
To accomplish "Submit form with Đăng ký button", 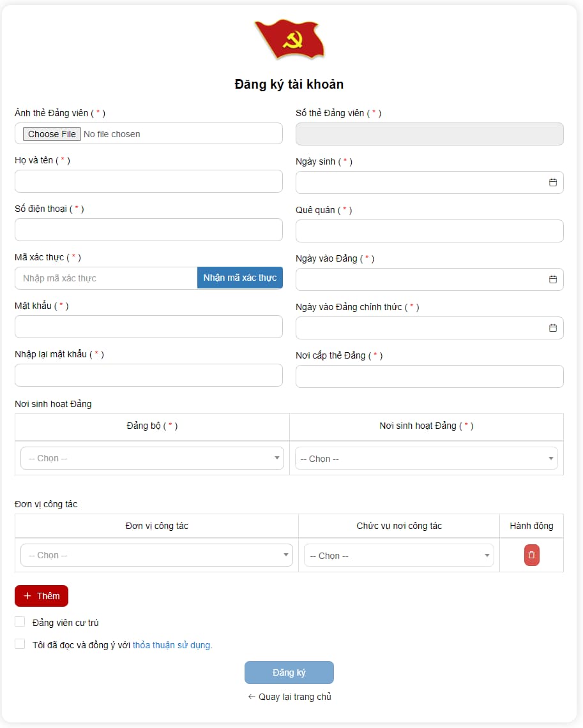I will (x=289, y=672).
